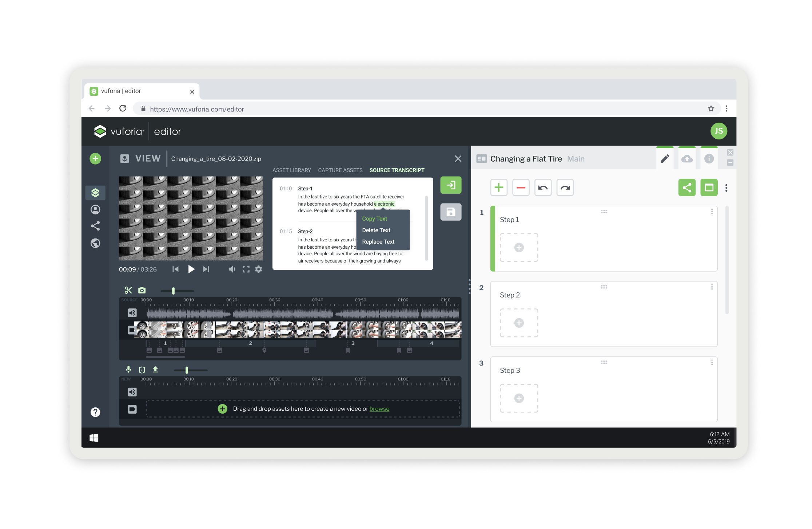Open Step 1 three-dot options menu
This screenshot has height=529, width=812.
click(712, 212)
